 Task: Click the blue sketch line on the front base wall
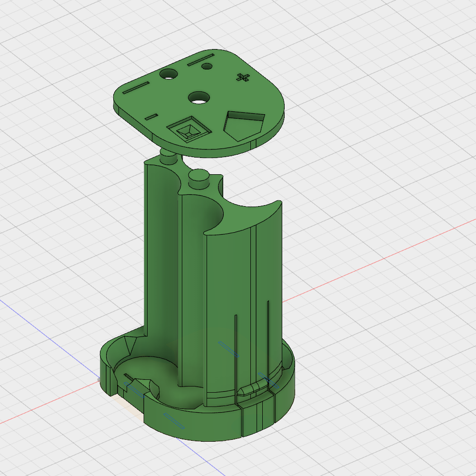pos(174,420)
